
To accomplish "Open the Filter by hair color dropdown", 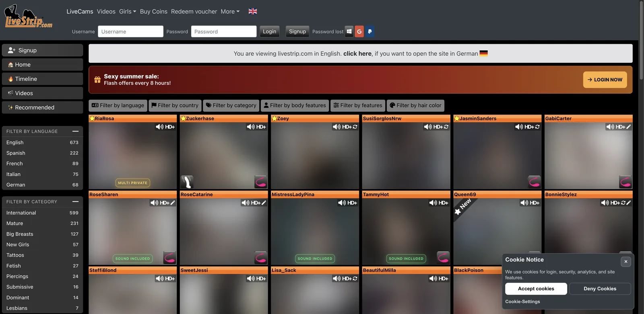I will [x=415, y=105].
